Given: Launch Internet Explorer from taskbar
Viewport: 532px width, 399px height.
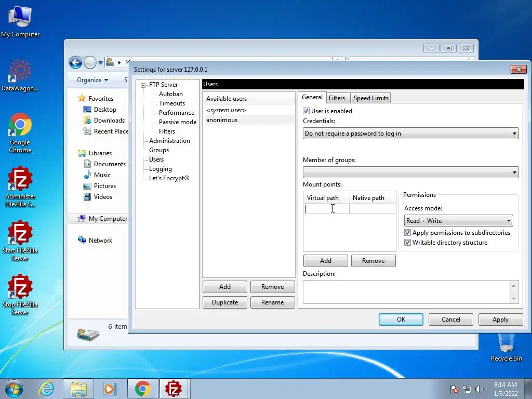Looking at the screenshot, I should 46,389.
